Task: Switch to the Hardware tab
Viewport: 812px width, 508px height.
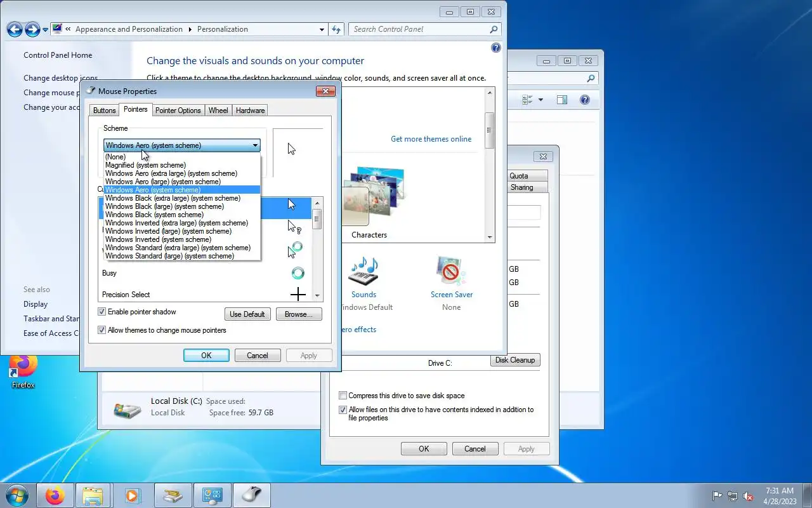Action: [250, 110]
